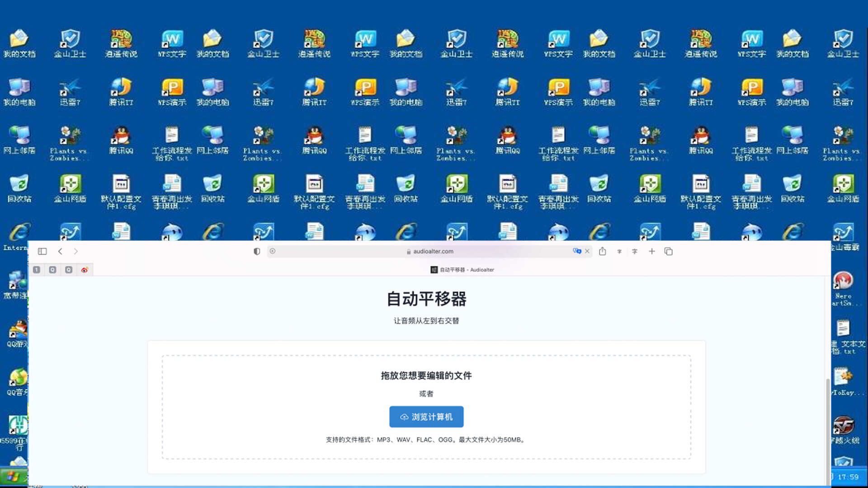Screen dimensions: 868x488
Task: Show the tab overview icon
Action: click(x=669, y=251)
